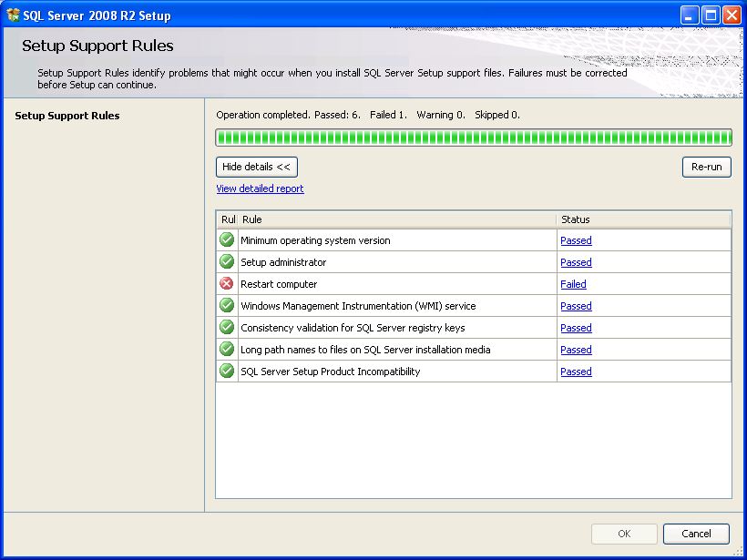
Task: Click SQL Server Setup title bar icon
Action: (x=13, y=15)
